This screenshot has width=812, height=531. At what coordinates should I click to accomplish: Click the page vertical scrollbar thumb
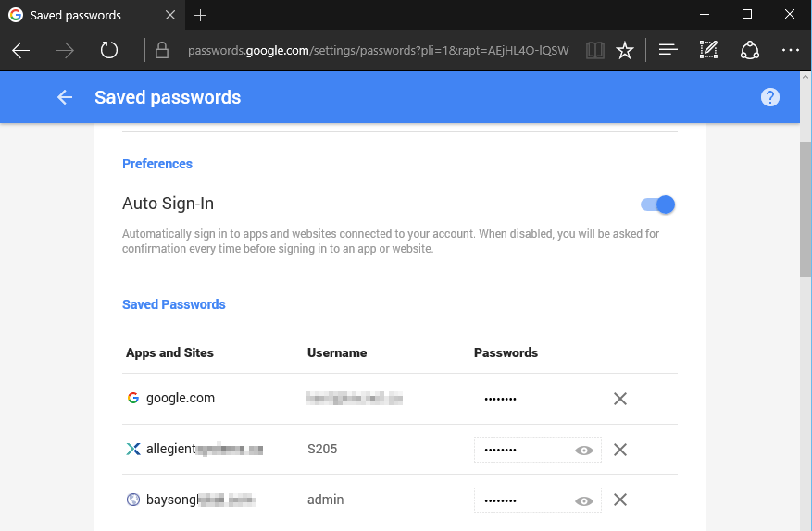pyautogui.click(x=806, y=208)
